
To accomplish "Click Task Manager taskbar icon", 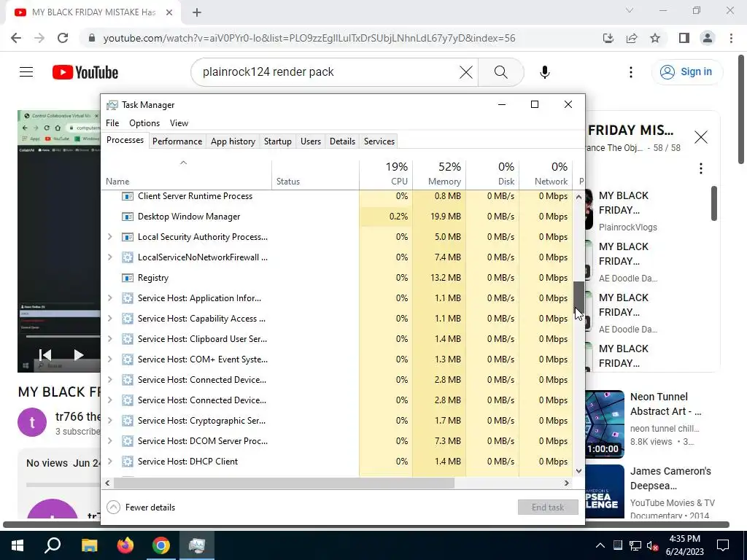I will click(197, 545).
